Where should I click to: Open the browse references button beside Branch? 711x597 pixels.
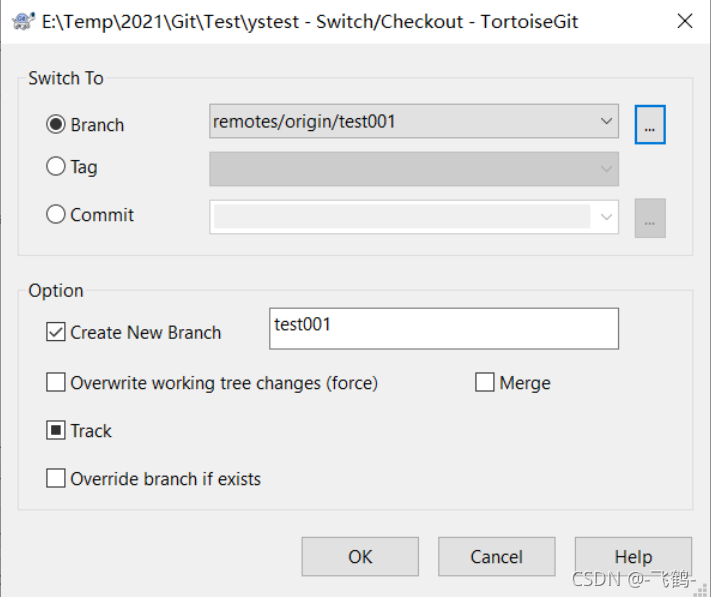coord(650,125)
